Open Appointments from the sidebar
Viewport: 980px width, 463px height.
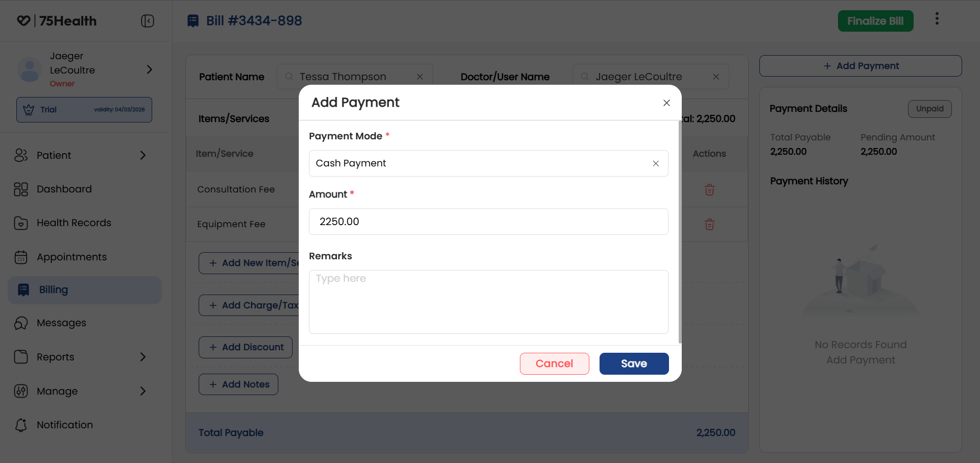pos(71,257)
